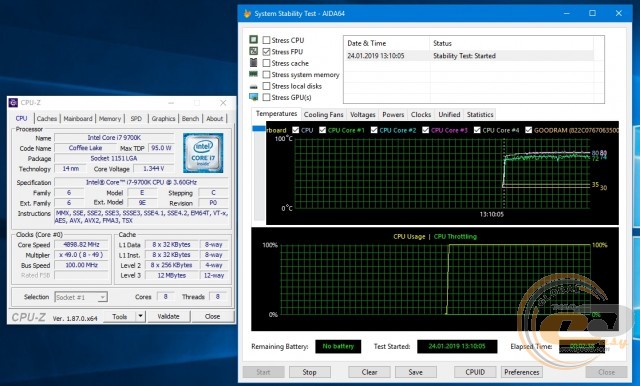Select the Temperatures tab
640x386 pixels.
276,113
